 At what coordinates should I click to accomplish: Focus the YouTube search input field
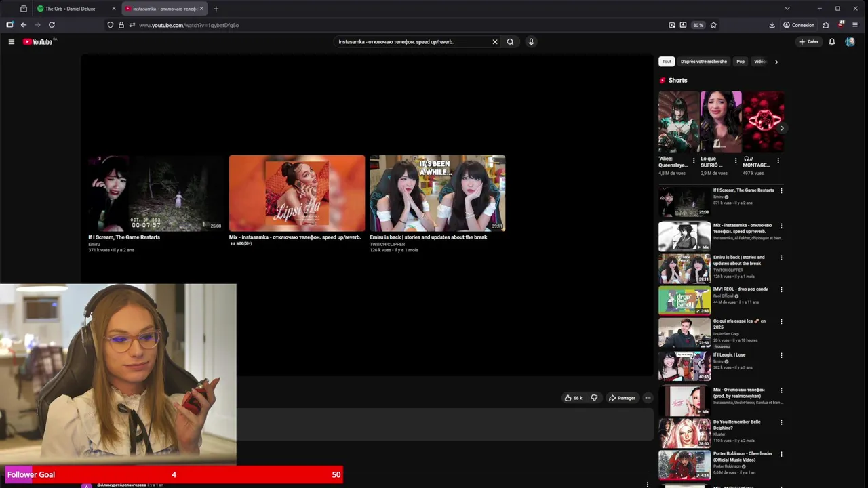tap(411, 42)
